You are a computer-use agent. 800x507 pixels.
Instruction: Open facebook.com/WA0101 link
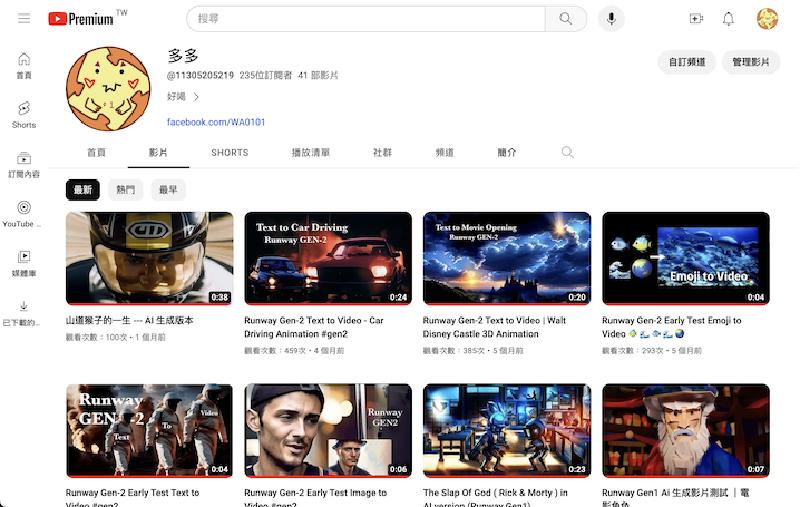pyautogui.click(x=216, y=122)
